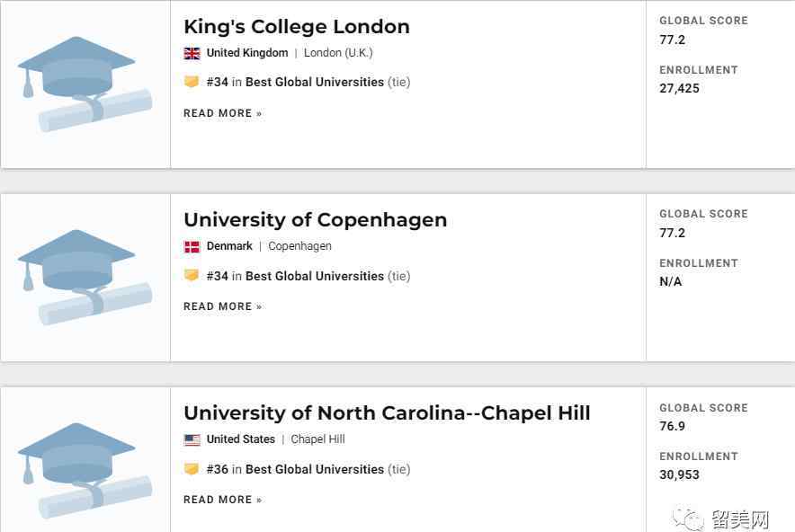Click the United States flag icon

(192, 439)
